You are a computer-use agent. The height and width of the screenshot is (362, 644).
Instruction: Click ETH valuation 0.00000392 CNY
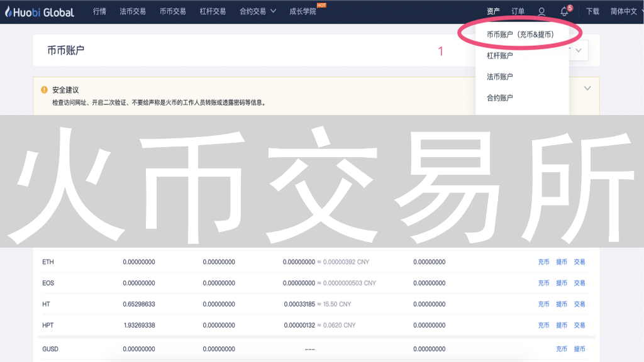tap(346, 262)
